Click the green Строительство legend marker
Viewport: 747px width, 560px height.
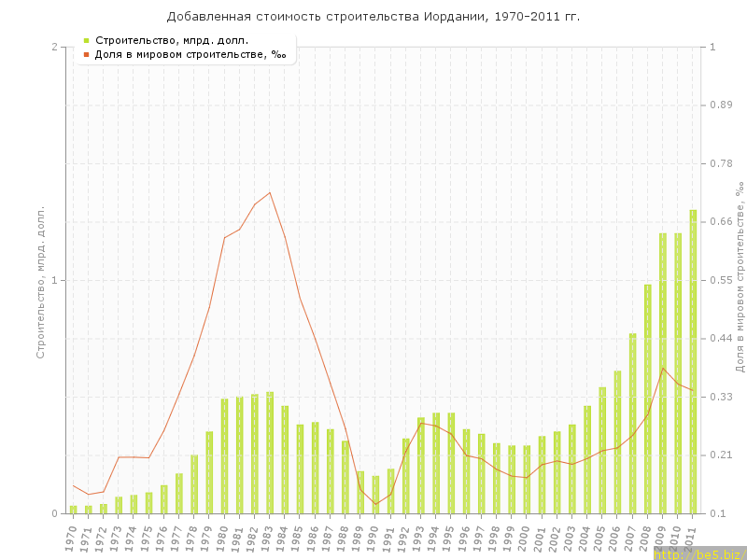tap(86, 40)
